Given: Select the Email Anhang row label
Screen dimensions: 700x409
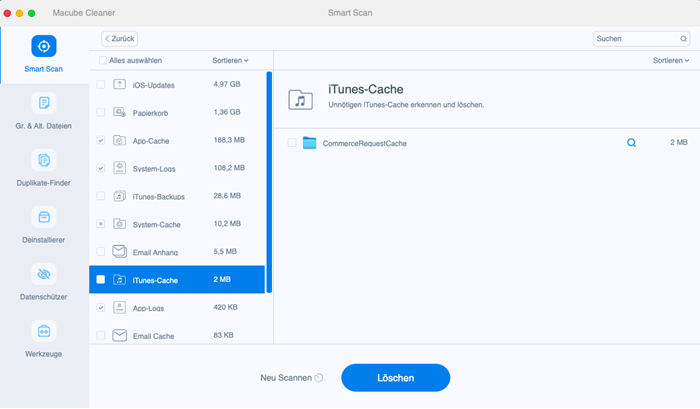Looking at the screenshot, I should pos(155,252).
